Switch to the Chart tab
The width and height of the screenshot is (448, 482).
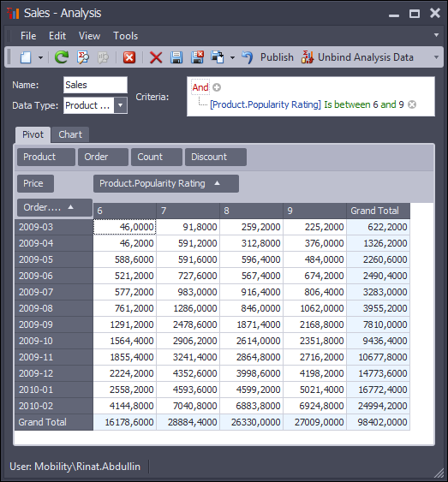click(70, 134)
